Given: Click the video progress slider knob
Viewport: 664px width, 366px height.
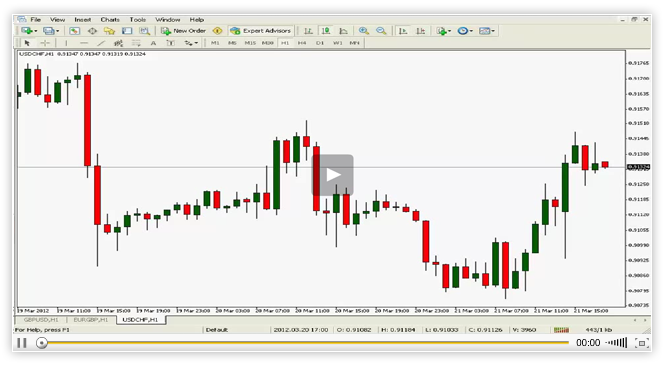Looking at the screenshot, I should tap(42, 343).
